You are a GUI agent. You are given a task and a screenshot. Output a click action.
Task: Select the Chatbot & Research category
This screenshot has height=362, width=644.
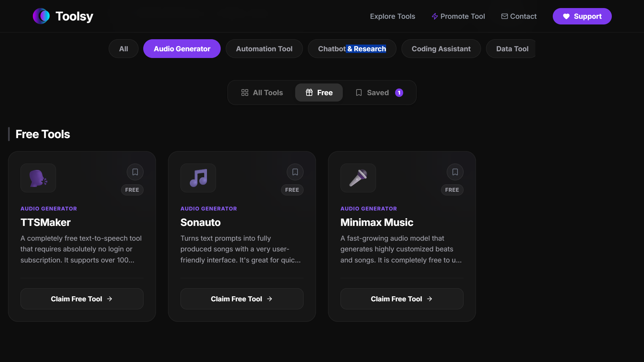(352, 49)
